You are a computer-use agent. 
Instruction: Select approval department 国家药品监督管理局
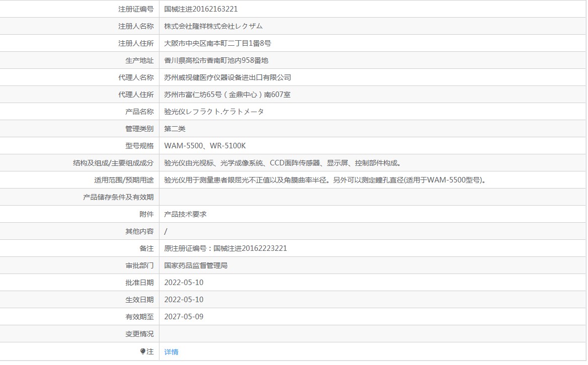click(x=196, y=265)
